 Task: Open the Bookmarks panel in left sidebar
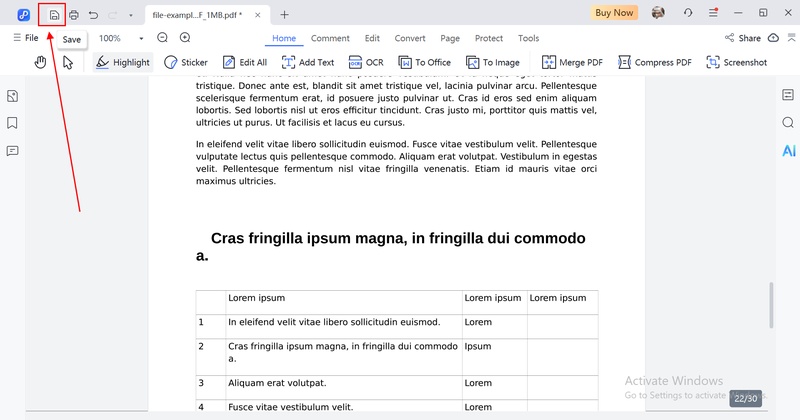[x=13, y=123]
